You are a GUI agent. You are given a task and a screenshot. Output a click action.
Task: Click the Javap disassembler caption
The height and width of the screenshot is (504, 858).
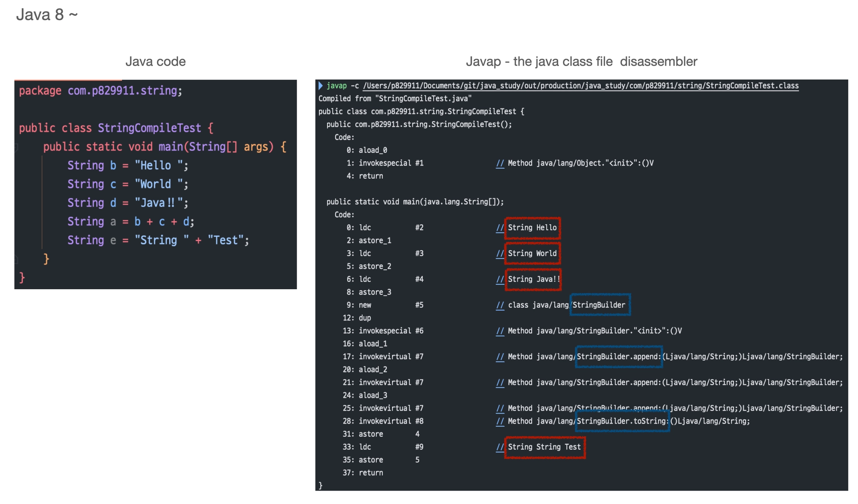(x=581, y=62)
